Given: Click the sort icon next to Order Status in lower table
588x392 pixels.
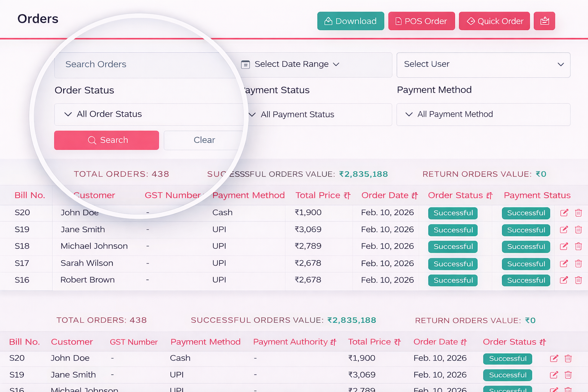Looking at the screenshot, I should (542, 341).
